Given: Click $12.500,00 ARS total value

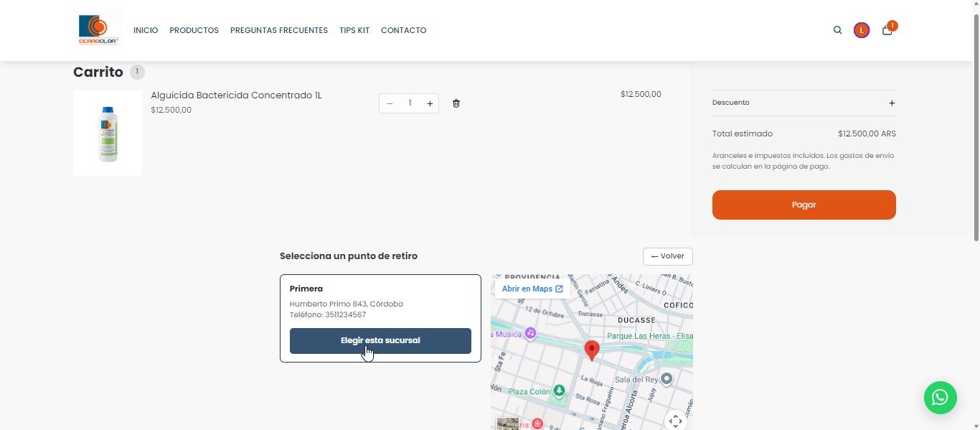Looking at the screenshot, I should coord(867,134).
